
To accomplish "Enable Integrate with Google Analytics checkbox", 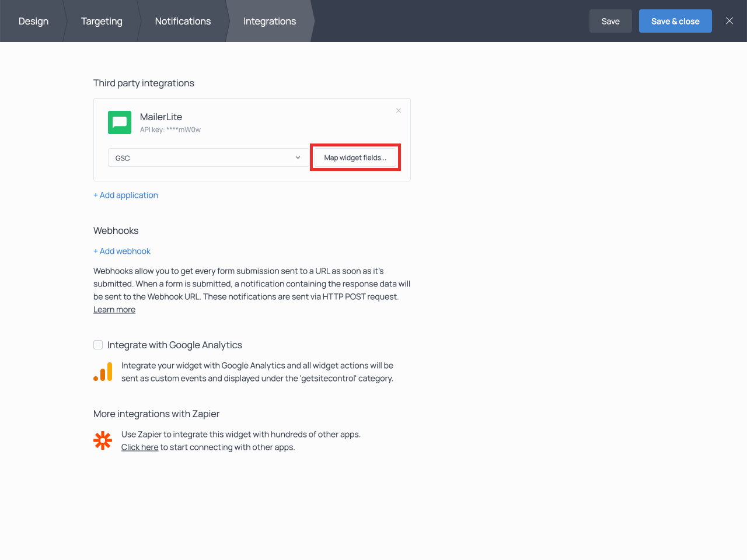I will [98, 345].
